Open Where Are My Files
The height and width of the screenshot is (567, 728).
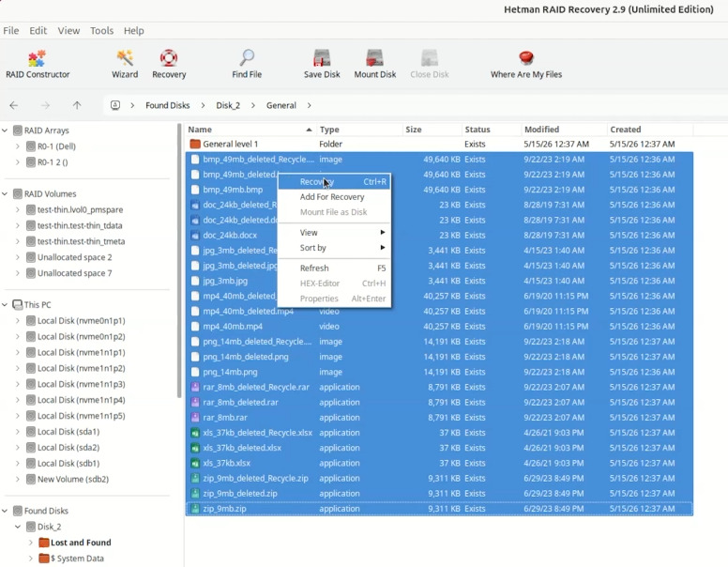[x=526, y=64]
